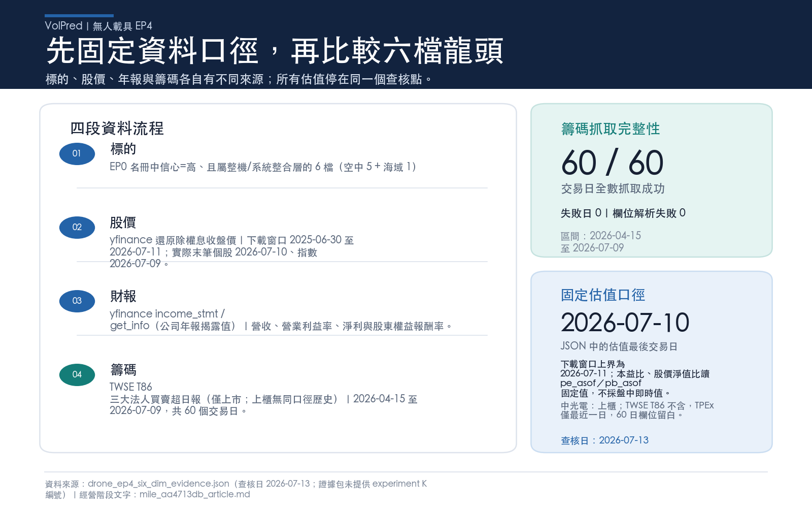This screenshot has height=508, width=812.
Task: Select the 標的 step heading
Action: (123, 149)
